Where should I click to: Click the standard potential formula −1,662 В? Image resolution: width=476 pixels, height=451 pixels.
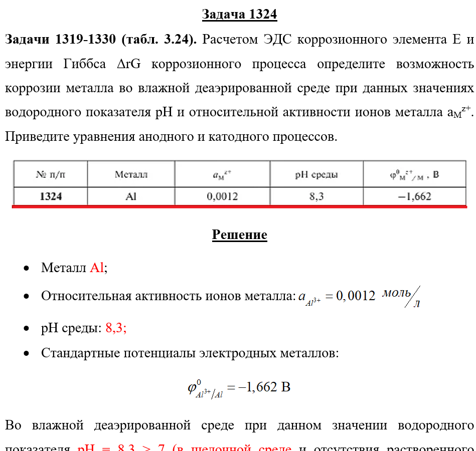239,388
